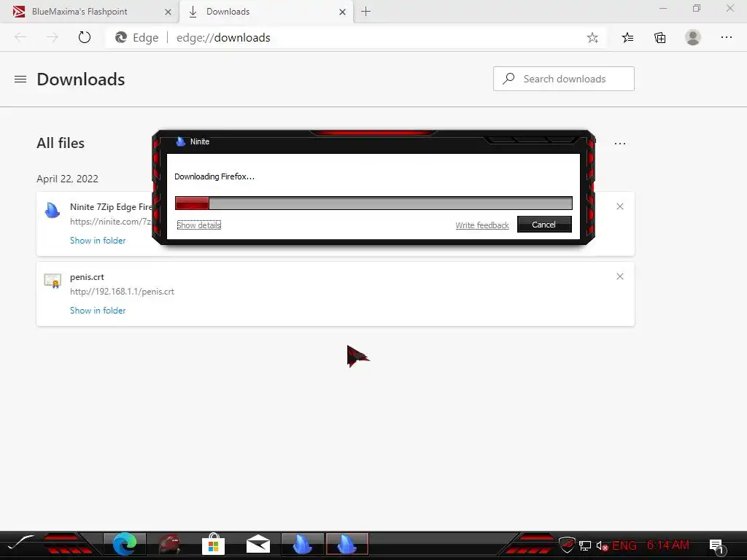The width and height of the screenshot is (747, 560).
Task: Open the profile avatar menu
Action: (693, 38)
